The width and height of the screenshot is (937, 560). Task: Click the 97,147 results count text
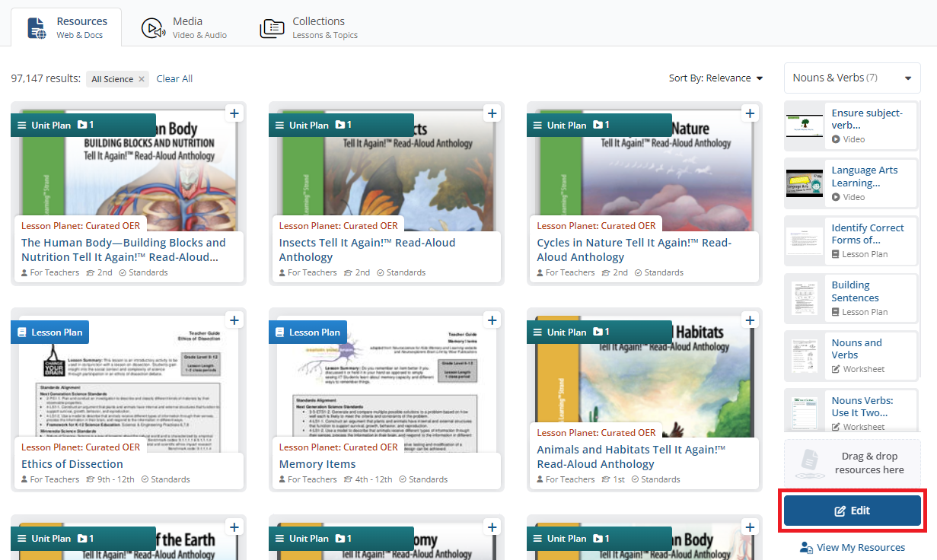[46, 78]
